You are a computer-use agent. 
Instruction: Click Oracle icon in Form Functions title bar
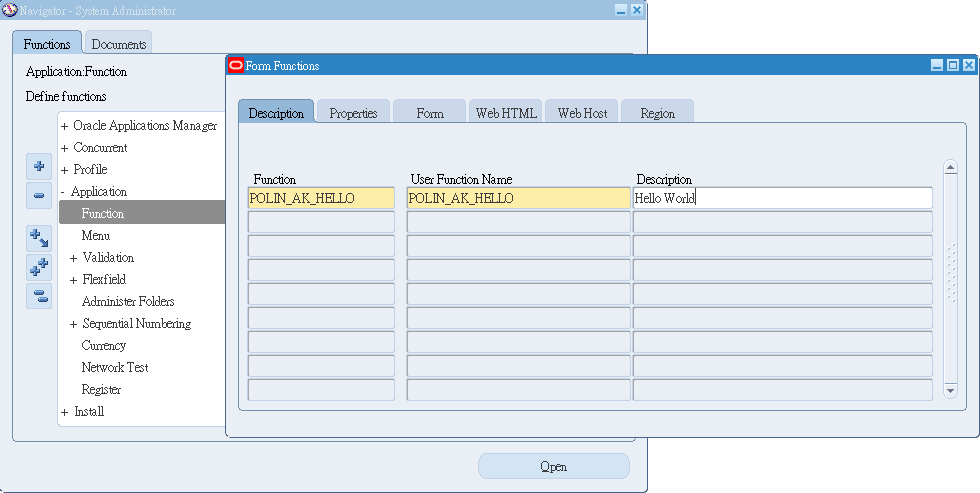236,66
